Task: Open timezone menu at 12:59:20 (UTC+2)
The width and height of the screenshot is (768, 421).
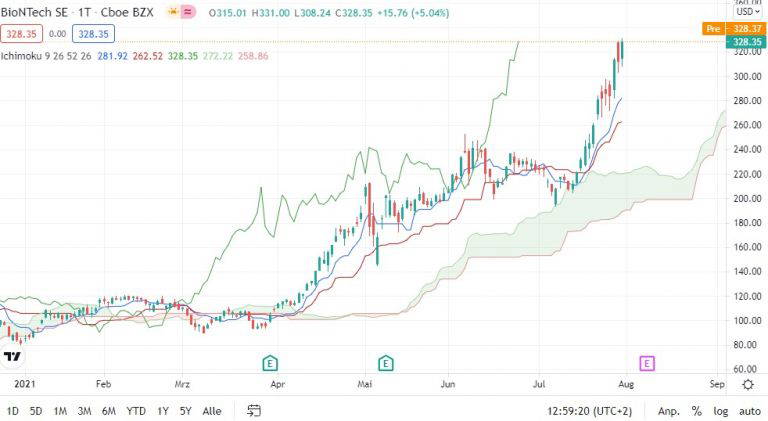Action: pyautogui.click(x=589, y=411)
